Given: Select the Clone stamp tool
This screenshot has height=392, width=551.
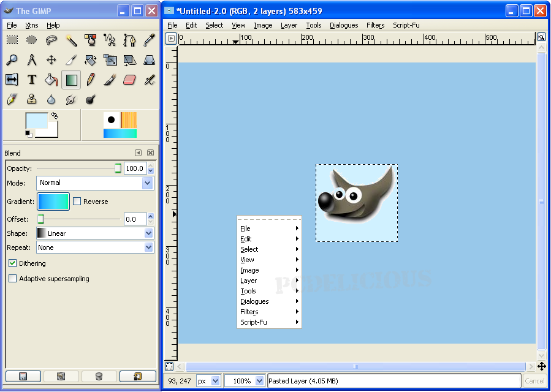Looking at the screenshot, I should point(32,99).
